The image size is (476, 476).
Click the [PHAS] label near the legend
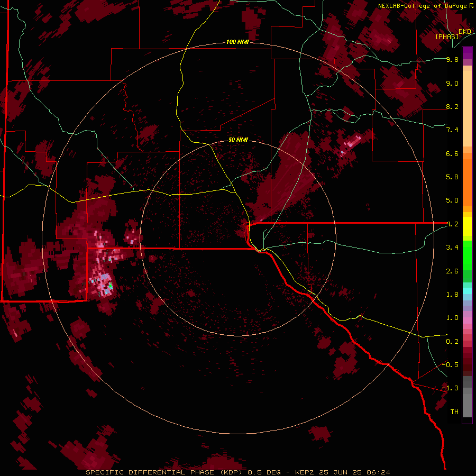click(x=447, y=36)
